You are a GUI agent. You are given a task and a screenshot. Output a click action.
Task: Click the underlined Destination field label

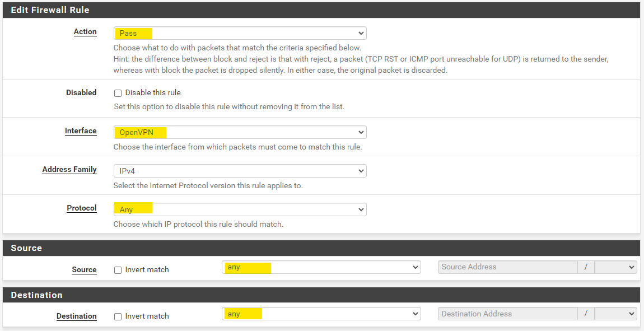pyautogui.click(x=77, y=316)
